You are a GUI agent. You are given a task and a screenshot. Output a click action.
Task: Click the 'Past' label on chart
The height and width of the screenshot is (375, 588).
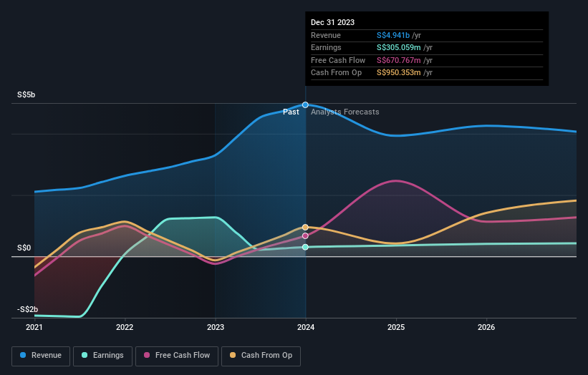(291, 112)
